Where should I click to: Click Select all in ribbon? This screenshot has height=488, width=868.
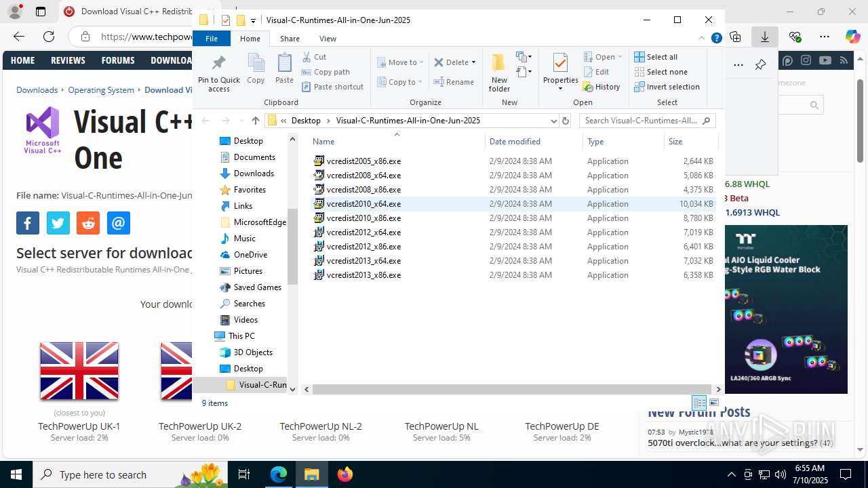[x=656, y=57]
